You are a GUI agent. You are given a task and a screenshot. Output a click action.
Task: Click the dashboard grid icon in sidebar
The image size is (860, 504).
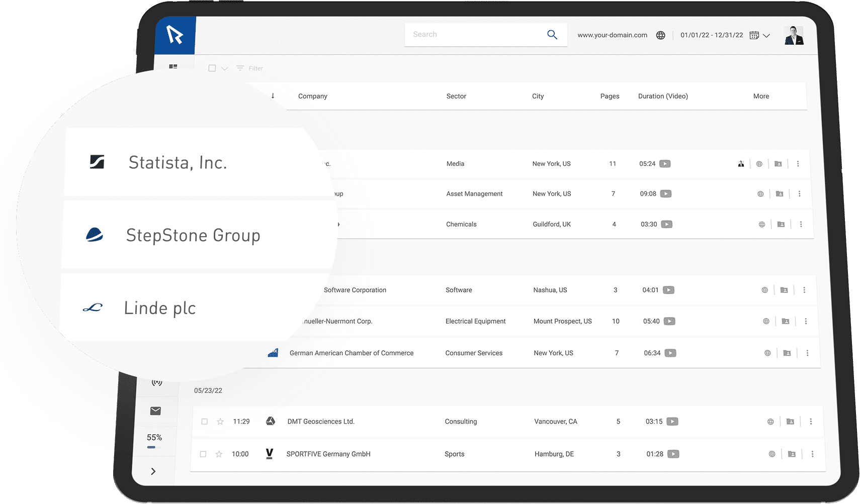point(173,66)
